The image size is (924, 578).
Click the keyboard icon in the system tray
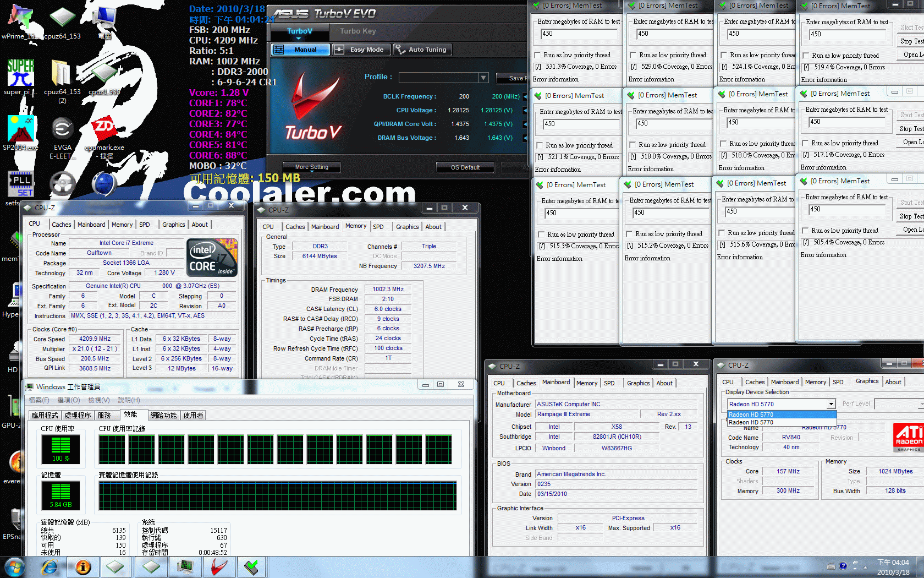[x=831, y=566]
